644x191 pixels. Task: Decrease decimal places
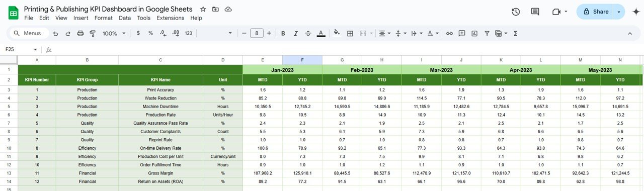[163, 33]
